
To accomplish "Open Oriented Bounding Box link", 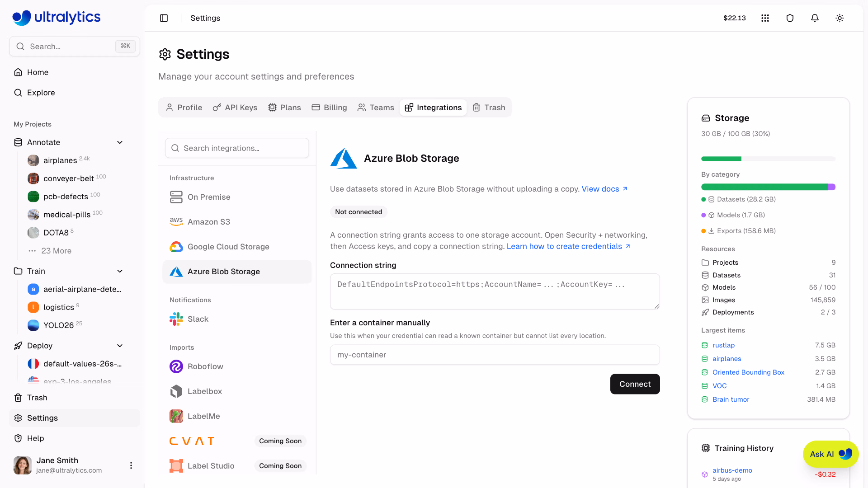I will point(748,372).
